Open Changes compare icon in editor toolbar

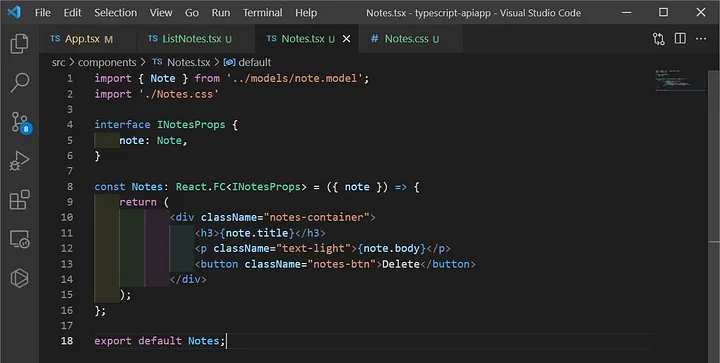(x=658, y=39)
